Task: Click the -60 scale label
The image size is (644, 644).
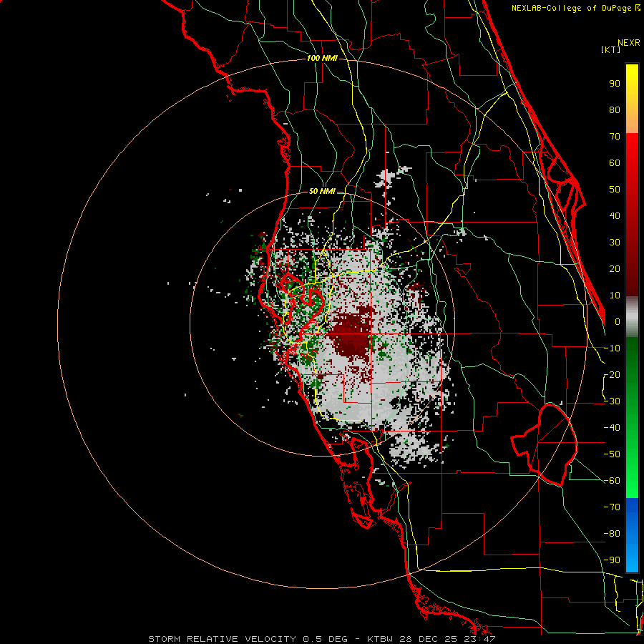Action: pyautogui.click(x=612, y=481)
